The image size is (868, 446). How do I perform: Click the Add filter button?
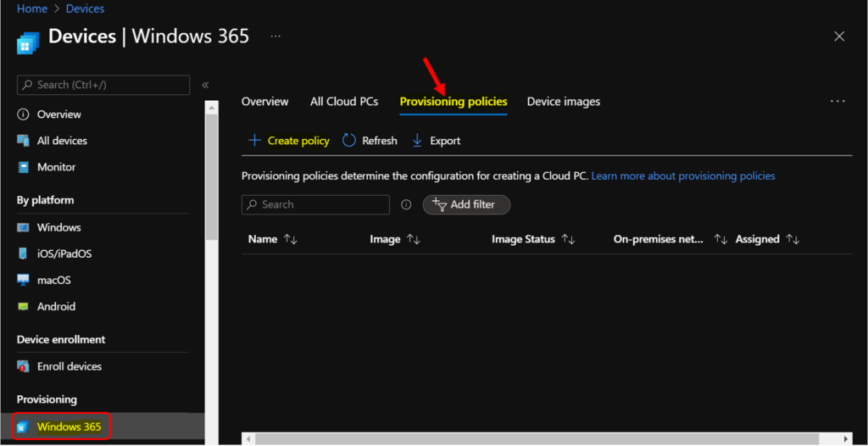click(x=466, y=204)
